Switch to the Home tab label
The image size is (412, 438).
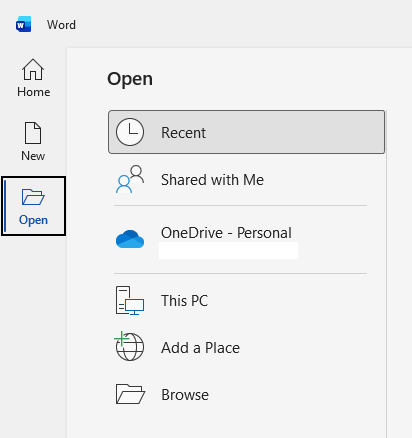(34, 92)
